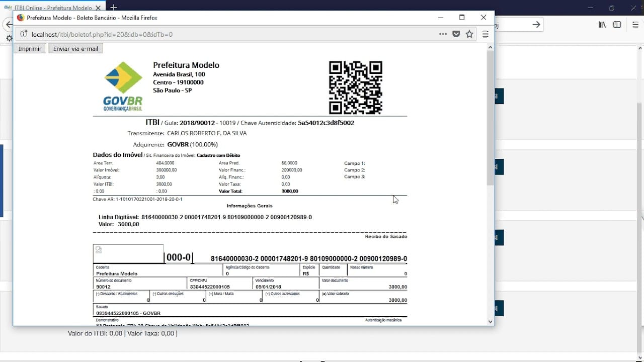Click the Enviar via e-mail button
The height and width of the screenshot is (362, 644).
[75, 48]
